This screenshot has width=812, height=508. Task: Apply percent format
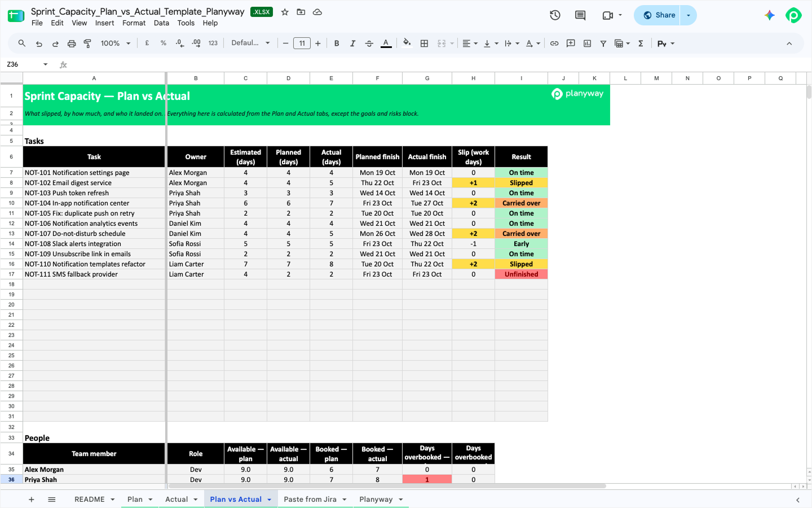click(x=164, y=43)
